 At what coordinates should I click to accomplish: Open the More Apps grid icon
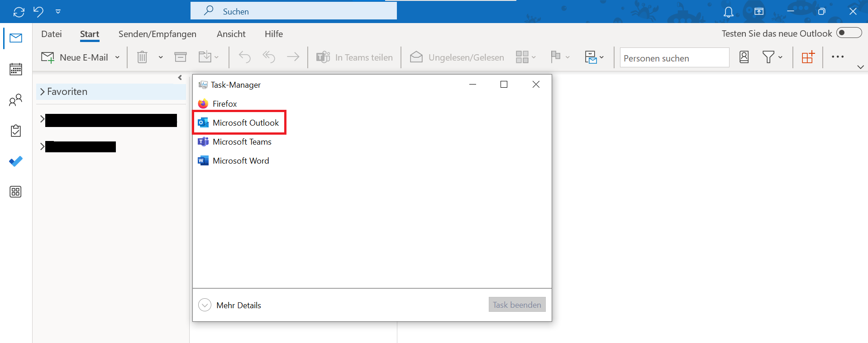click(x=16, y=192)
